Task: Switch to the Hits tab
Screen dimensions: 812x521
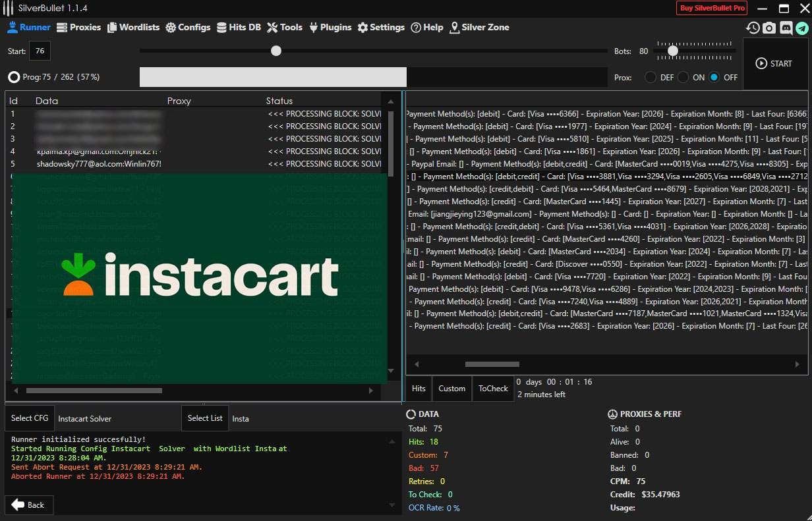Action: click(x=419, y=389)
